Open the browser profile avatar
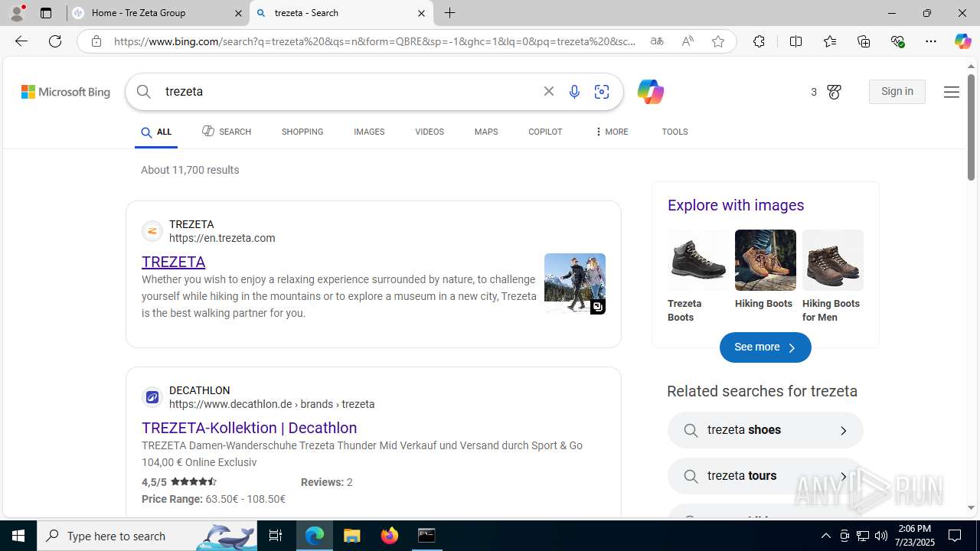The height and width of the screenshot is (551, 980). pos(17,13)
